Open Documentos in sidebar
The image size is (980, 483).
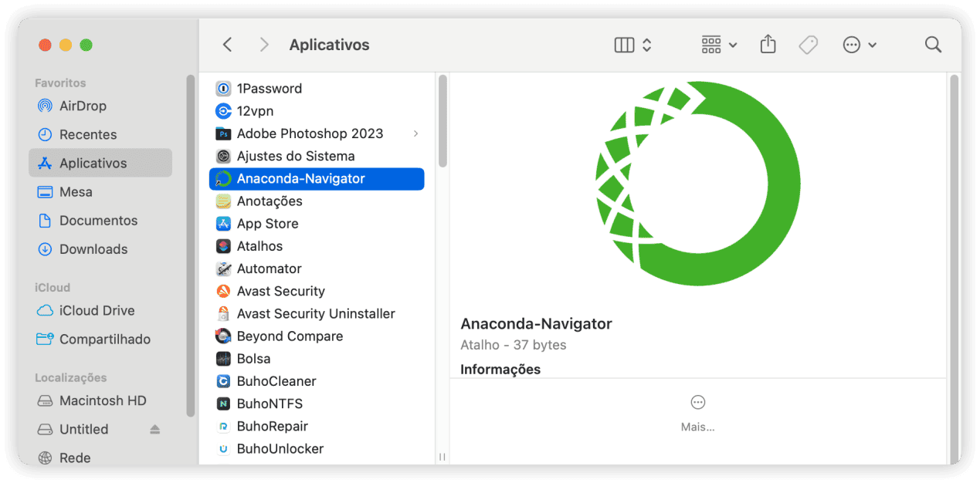[100, 220]
